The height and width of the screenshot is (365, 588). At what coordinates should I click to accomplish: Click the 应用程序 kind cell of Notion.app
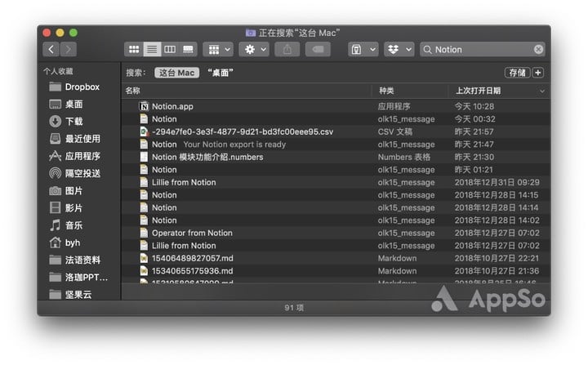394,106
